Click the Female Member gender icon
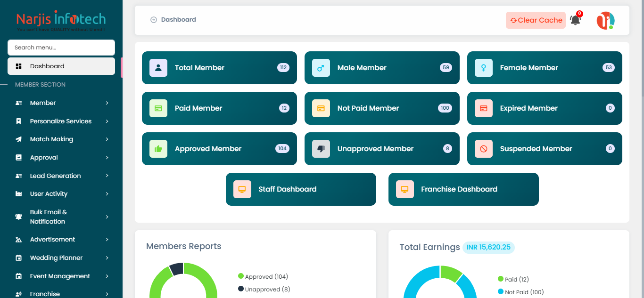Viewport: 644px width, 298px height. [484, 68]
